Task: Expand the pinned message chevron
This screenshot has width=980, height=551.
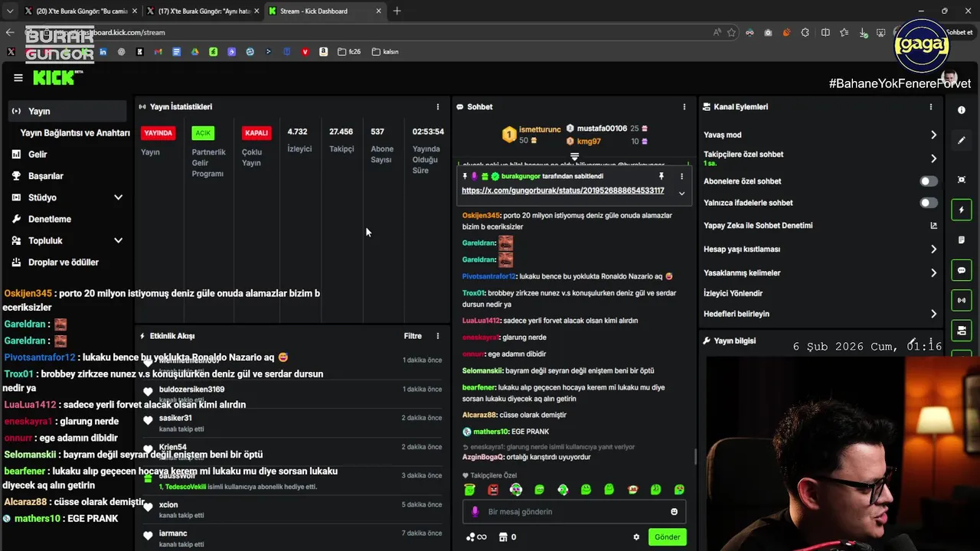Action: tap(681, 194)
